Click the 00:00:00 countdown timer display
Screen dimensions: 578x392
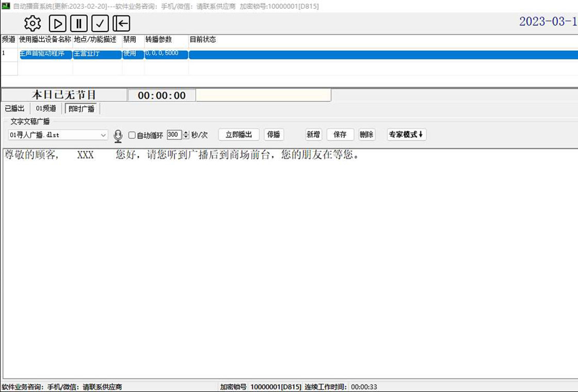(162, 95)
